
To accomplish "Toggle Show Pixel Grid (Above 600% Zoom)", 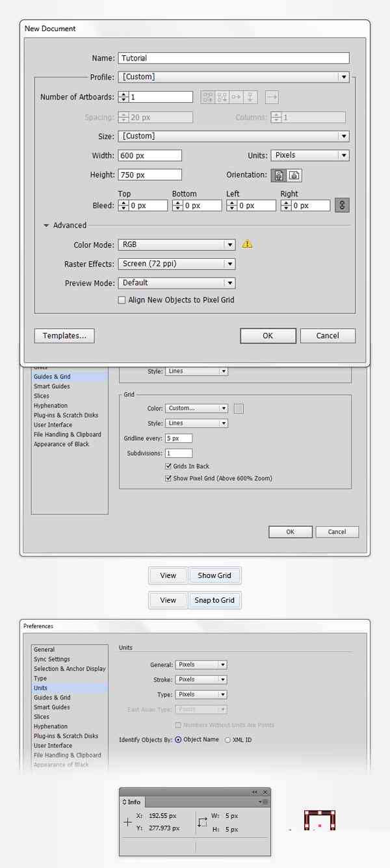I will [x=169, y=478].
